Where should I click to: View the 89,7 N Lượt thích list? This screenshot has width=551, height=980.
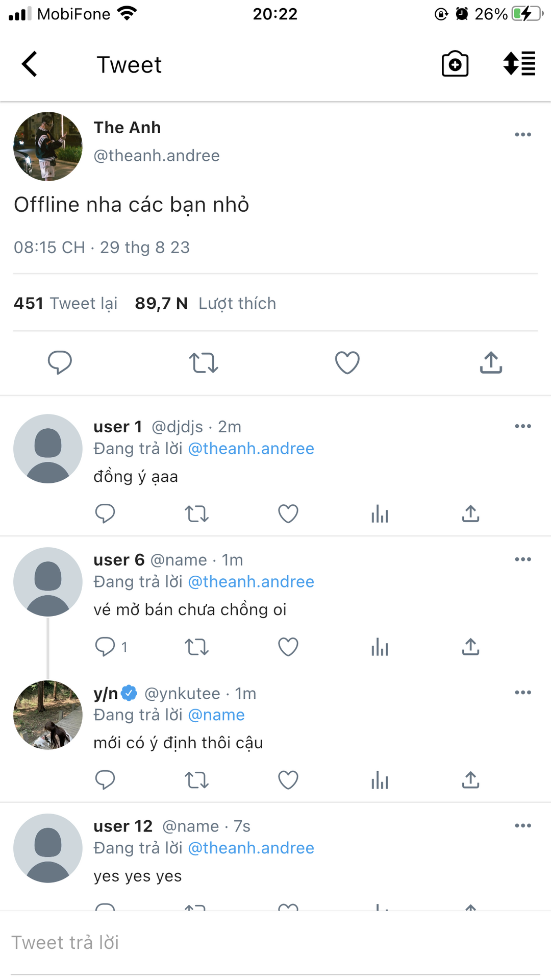pos(205,304)
